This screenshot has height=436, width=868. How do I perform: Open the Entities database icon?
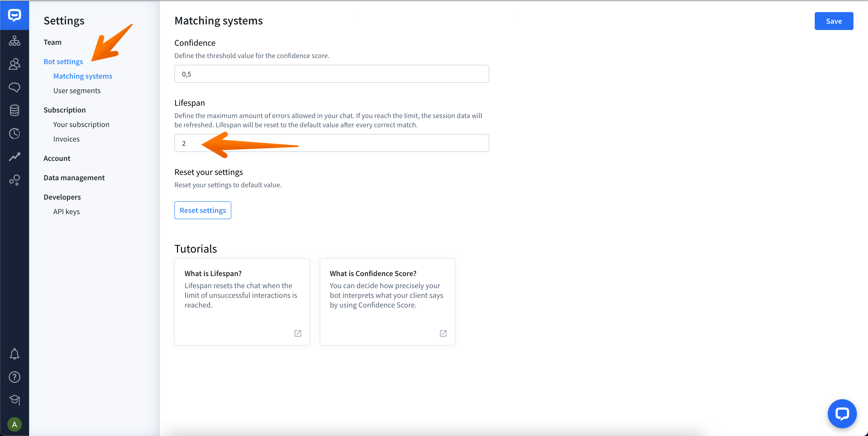[15, 110]
